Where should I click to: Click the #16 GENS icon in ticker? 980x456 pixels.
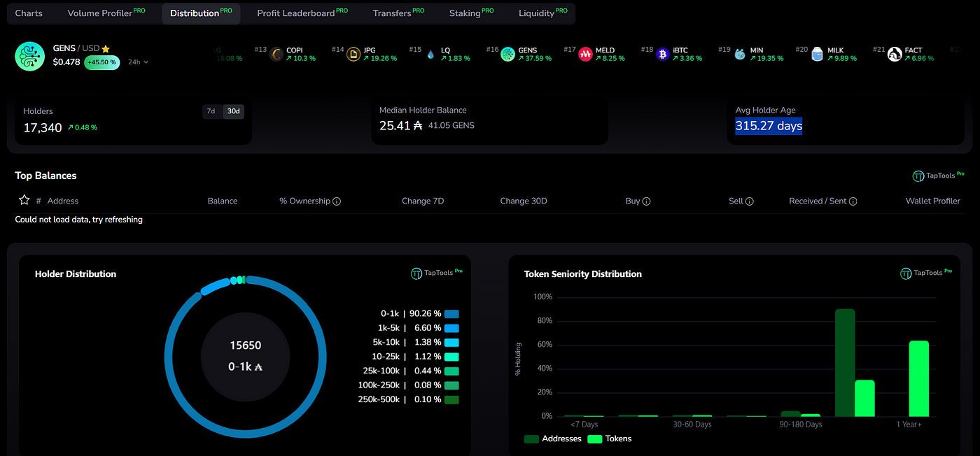coord(507,54)
